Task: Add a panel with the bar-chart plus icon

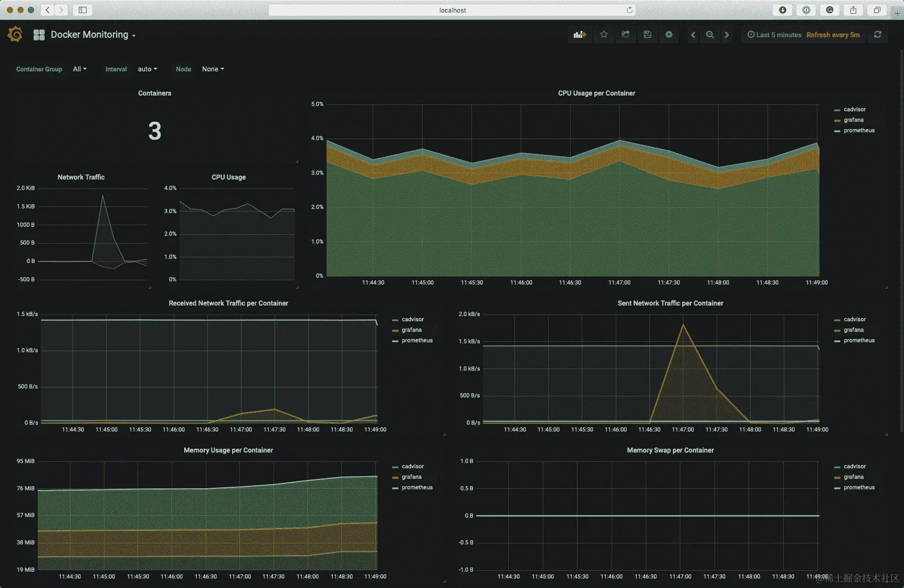Action: tap(580, 35)
